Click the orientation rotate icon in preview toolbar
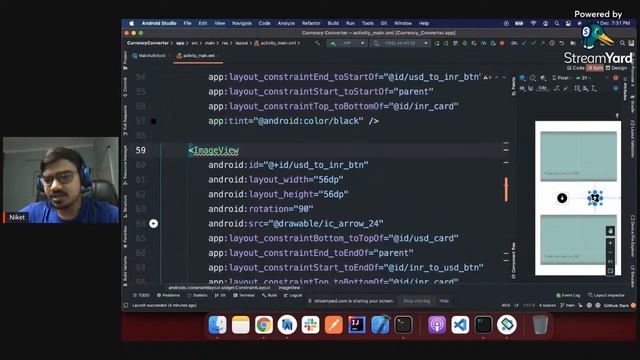This screenshot has width=640, height=360. [533, 78]
